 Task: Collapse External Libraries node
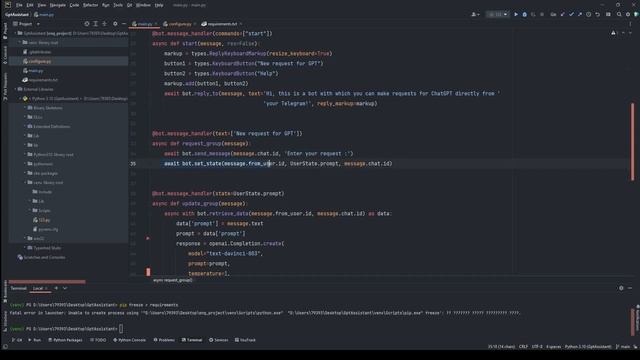pyautogui.click(x=16, y=89)
